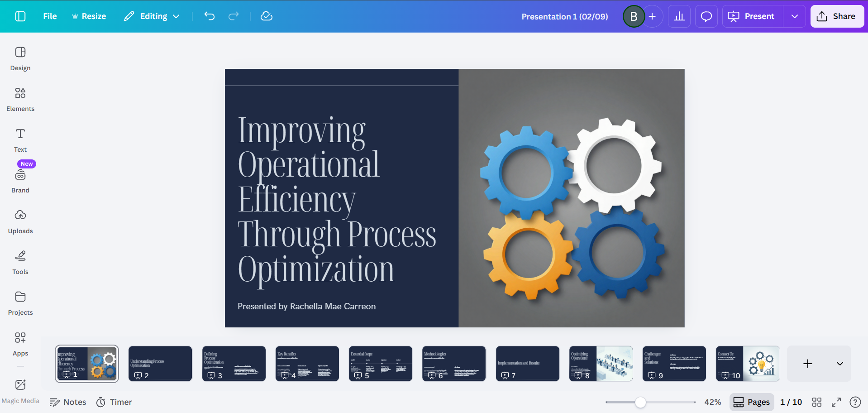The height and width of the screenshot is (413, 868).
Task: Select slide 8 Optimizing Operations thumbnail
Action: 601,364
